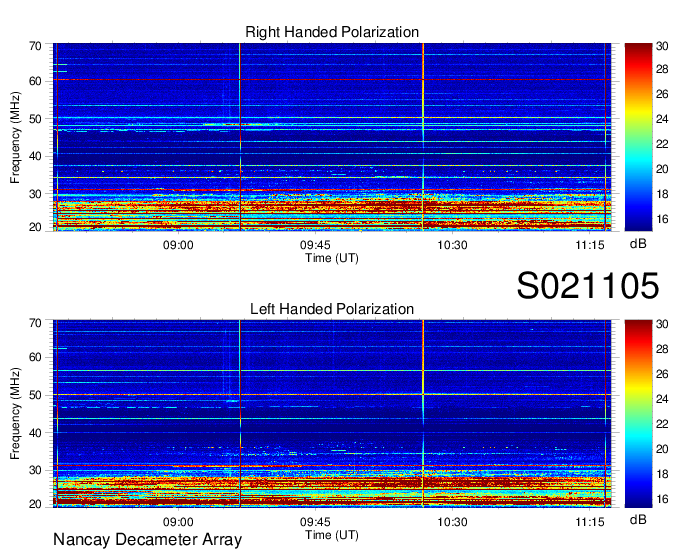Image resolution: width=680 pixels, height=552 pixels.
Task: Click 'dB' label under top color bar
Action: 638,244
